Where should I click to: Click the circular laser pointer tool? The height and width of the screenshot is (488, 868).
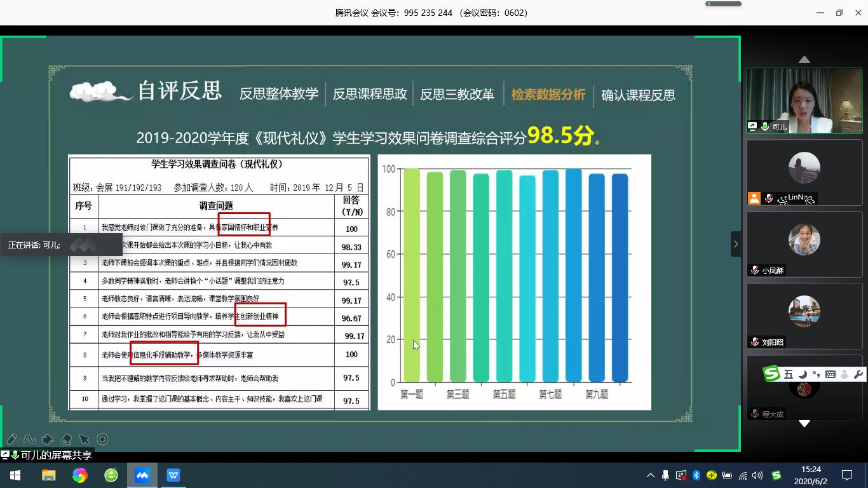(x=102, y=439)
